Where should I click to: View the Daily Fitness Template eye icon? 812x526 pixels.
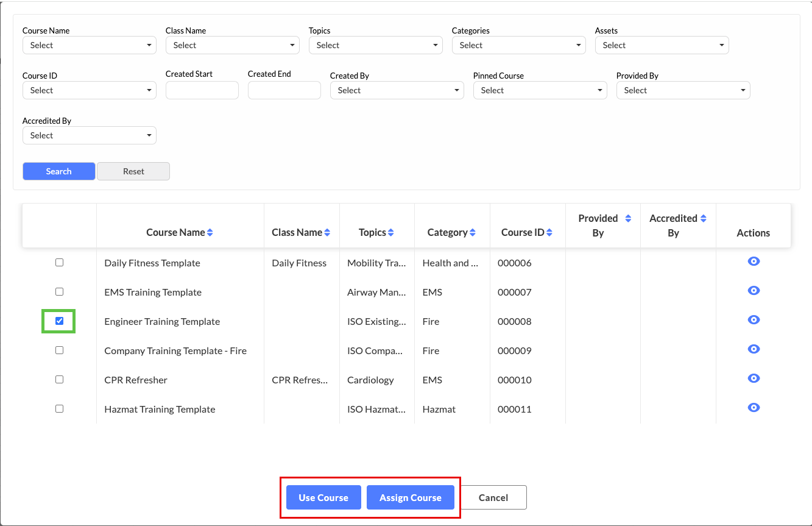pos(754,261)
